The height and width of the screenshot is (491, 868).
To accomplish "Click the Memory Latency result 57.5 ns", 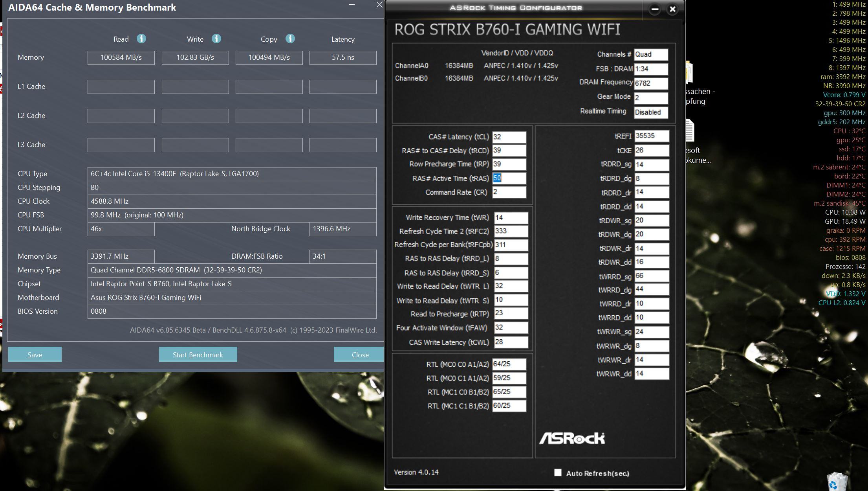I will click(343, 57).
